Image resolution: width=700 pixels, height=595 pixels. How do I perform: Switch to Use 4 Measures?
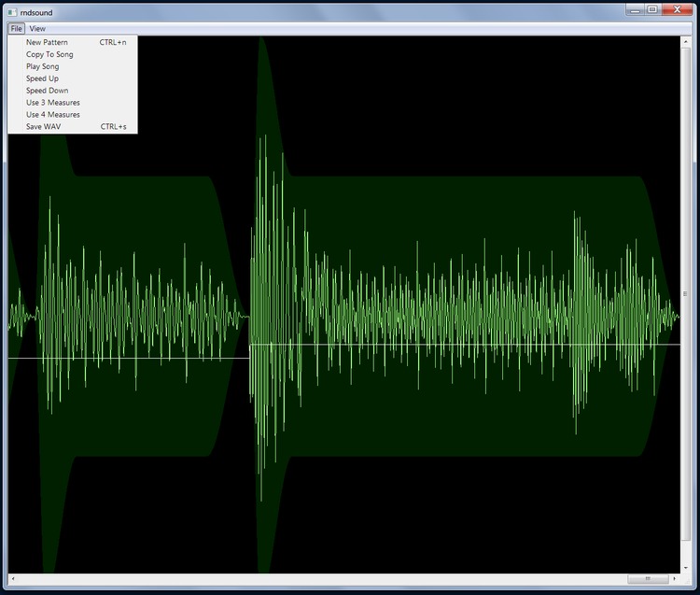point(52,114)
